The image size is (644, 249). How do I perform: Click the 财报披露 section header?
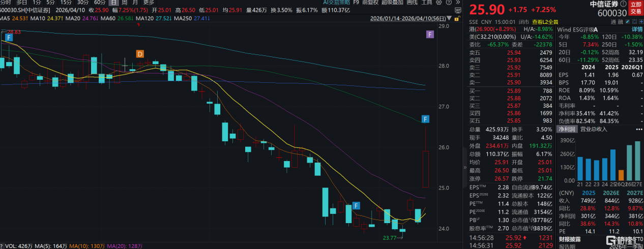tap(570, 238)
